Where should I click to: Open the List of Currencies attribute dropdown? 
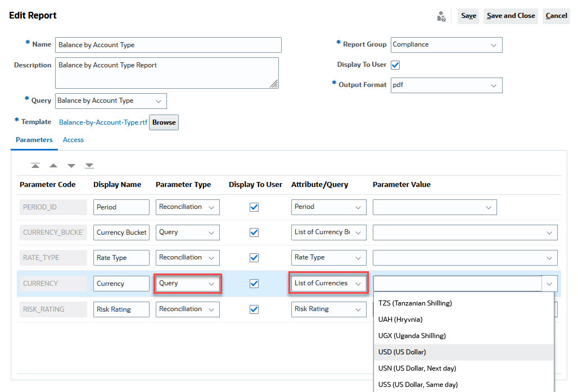pos(329,284)
